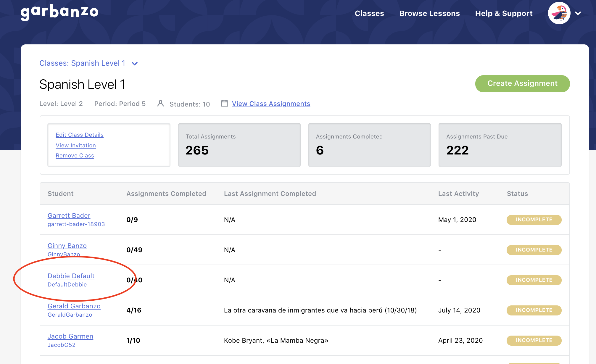Click Jacob Garmen's name
This screenshot has width=596, height=364.
pyautogui.click(x=70, y=336)
